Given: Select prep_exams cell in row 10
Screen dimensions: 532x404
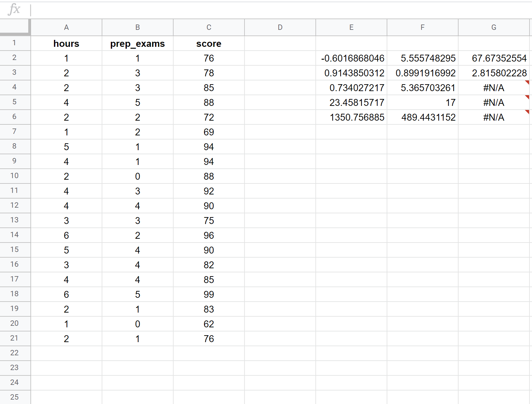Looking at the screenshot, I should pos(137,176).
